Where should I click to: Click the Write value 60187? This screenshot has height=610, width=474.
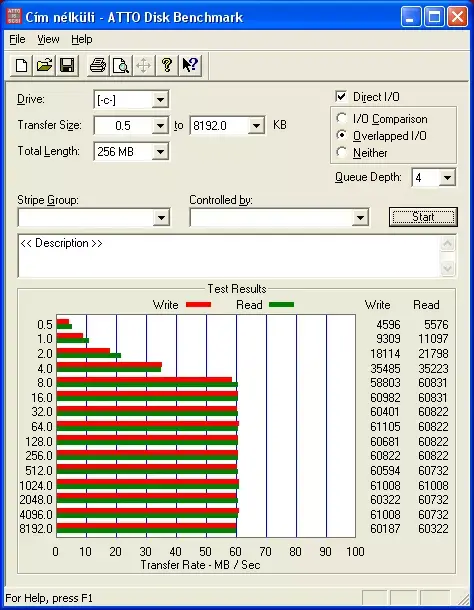click(x=385, y=529)
